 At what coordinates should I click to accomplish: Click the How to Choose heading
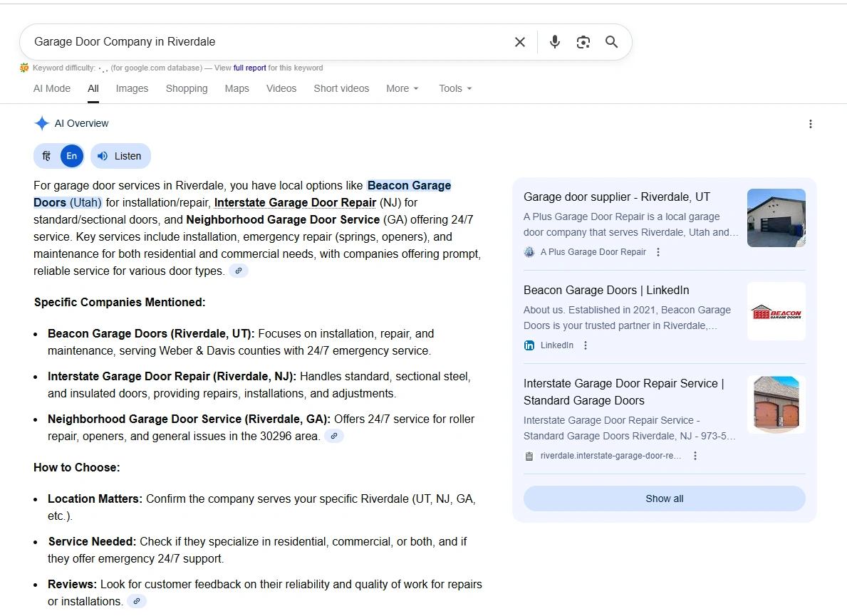click(77, 468)
